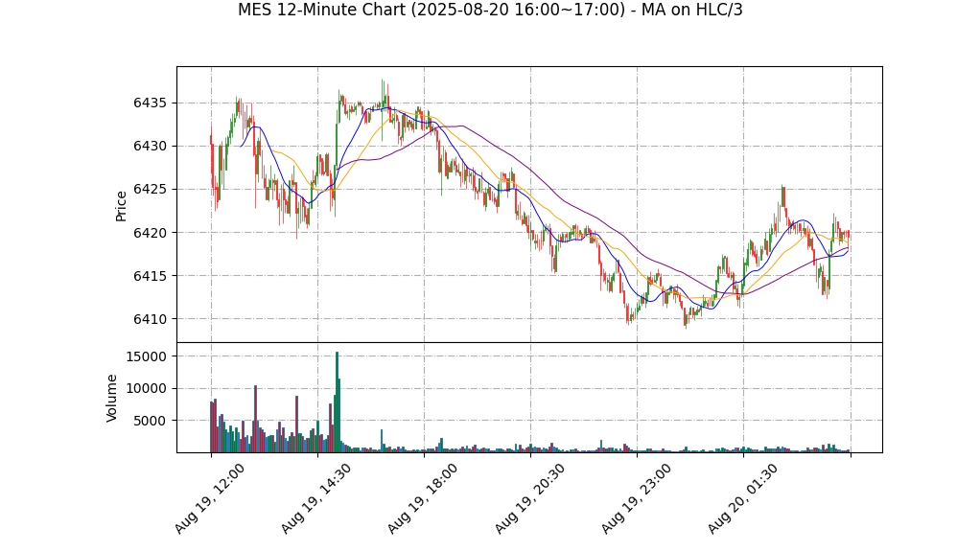Viewport: 980px width, 551px height.
Task: Click the tallest green volume bar above 15000
Action: click(337, 402)
